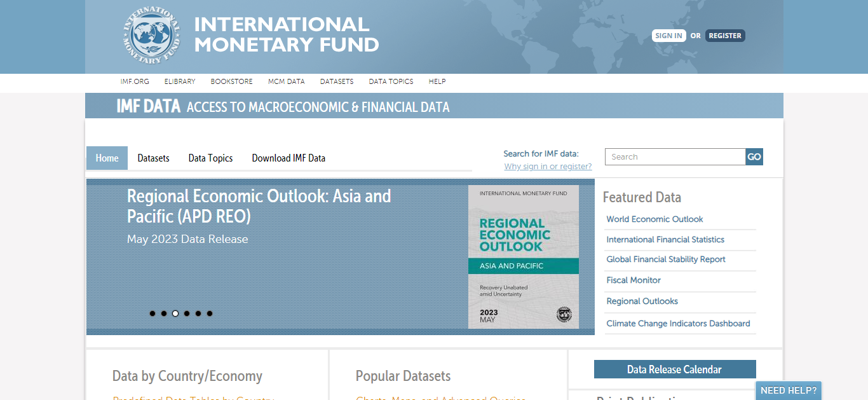Open the Datasets tab
Image resolution: width=868 pixels, height=400 pixels.
coord(153,158)
